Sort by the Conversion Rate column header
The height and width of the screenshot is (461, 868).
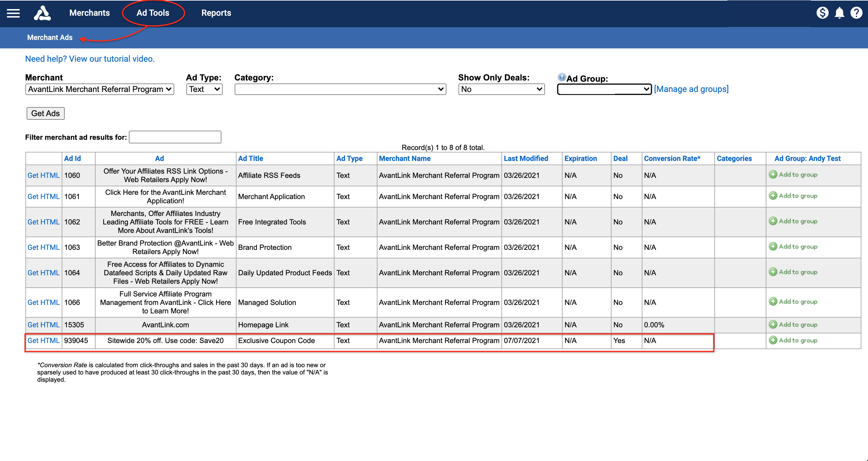[672, 159]
